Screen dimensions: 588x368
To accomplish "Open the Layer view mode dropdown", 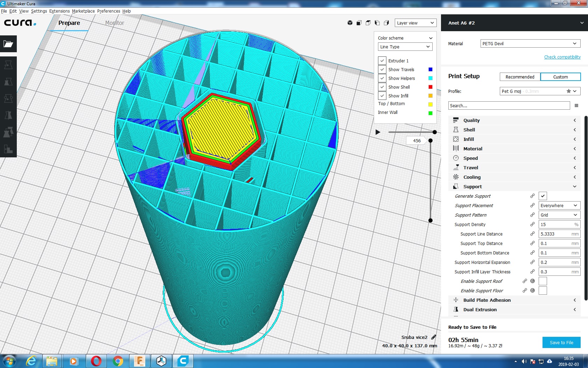I will (x=415, y=23).
